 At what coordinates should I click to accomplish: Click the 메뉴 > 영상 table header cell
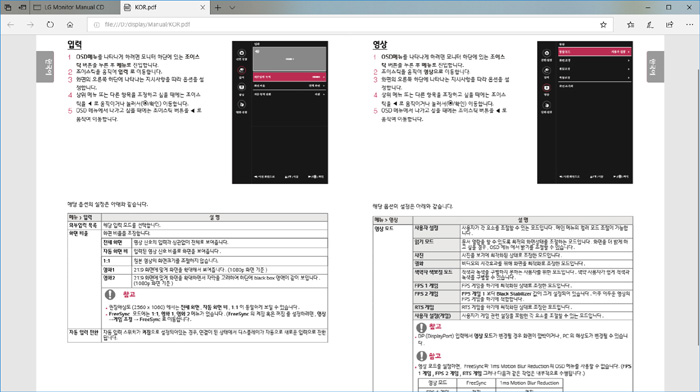pos(393,220)
